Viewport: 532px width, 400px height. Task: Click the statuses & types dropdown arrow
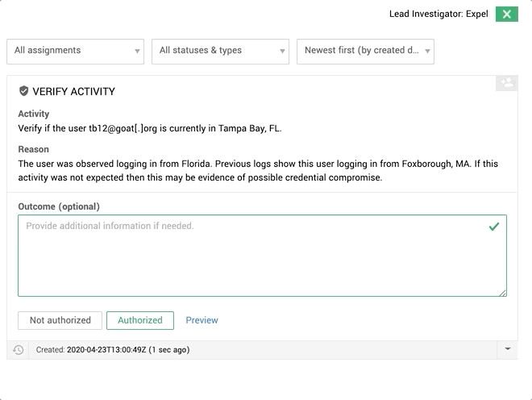(x=282, y=52)
